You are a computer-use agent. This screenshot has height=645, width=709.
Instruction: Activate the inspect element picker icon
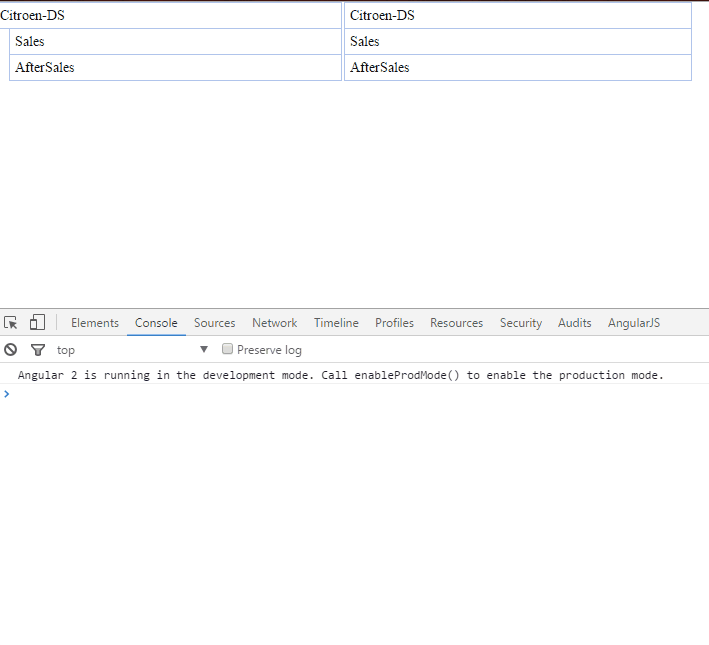[11, 323]
